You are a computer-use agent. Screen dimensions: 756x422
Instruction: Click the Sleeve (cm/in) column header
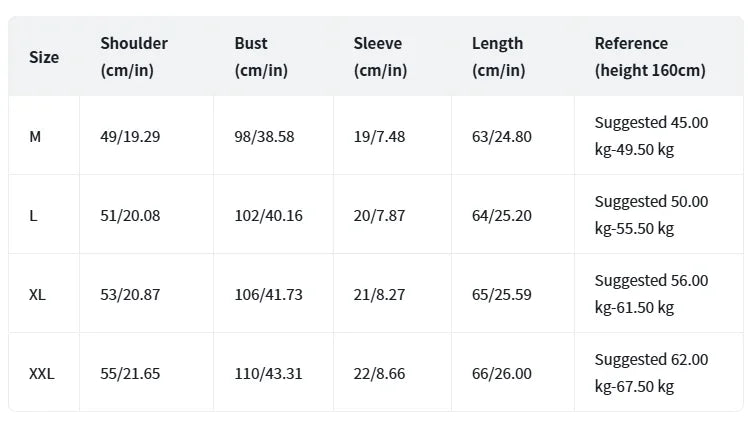380,57
